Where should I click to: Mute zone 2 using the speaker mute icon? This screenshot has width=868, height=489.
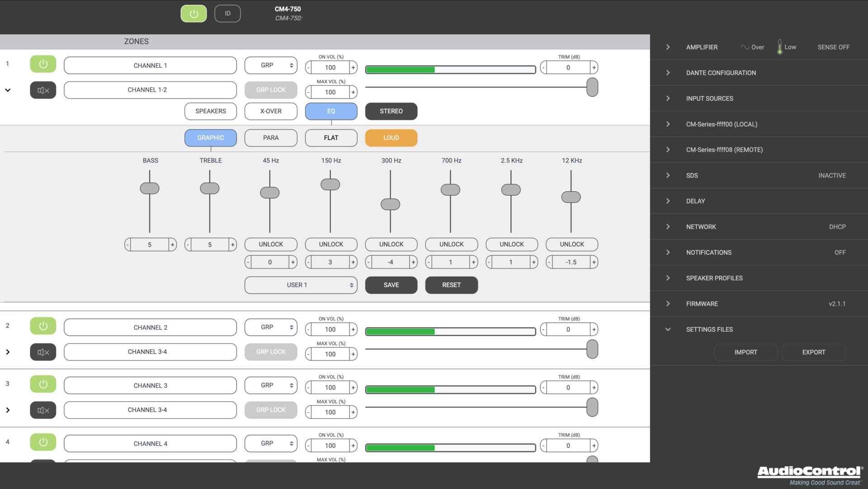pyautogui.click(x=43, y=352)
